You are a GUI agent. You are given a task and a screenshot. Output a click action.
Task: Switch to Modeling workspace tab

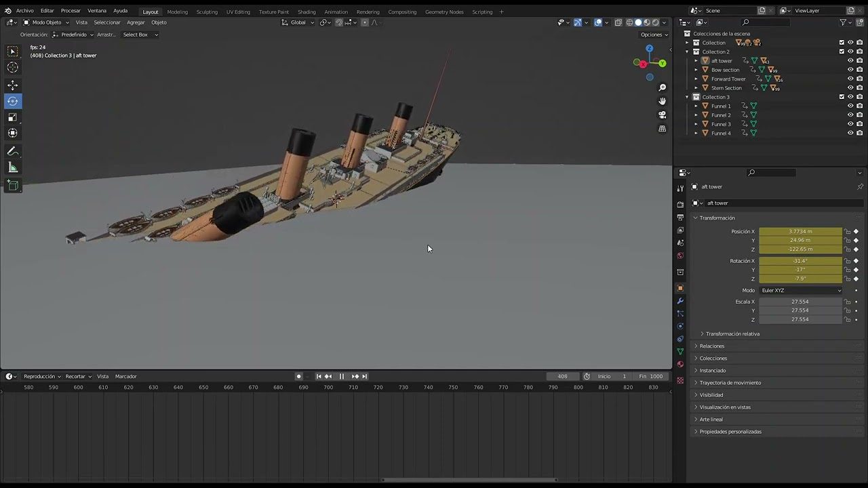click(178, 12)
